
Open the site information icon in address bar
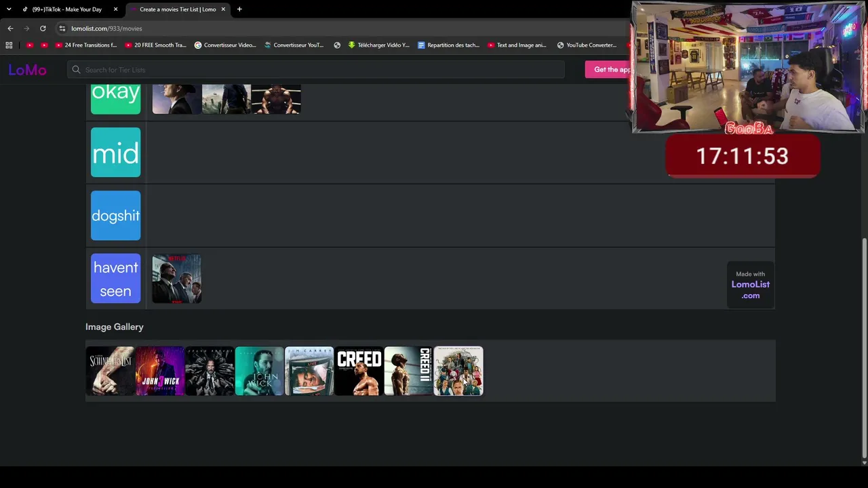62,28
